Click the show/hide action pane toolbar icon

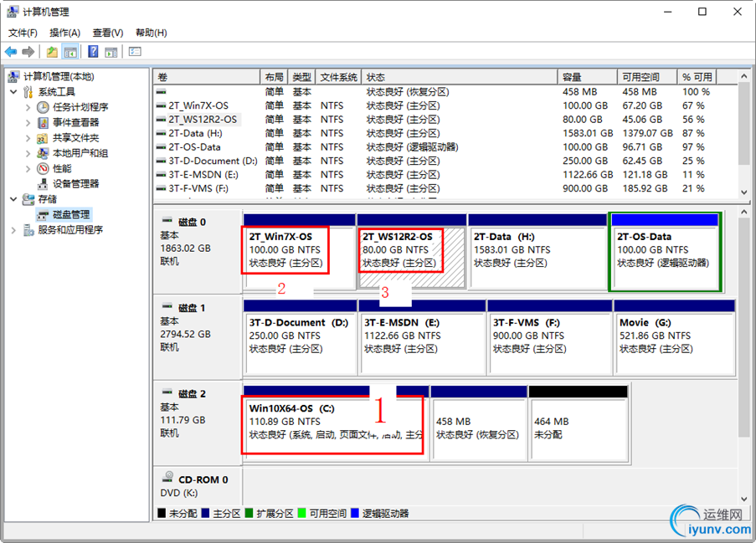(111, 52)
